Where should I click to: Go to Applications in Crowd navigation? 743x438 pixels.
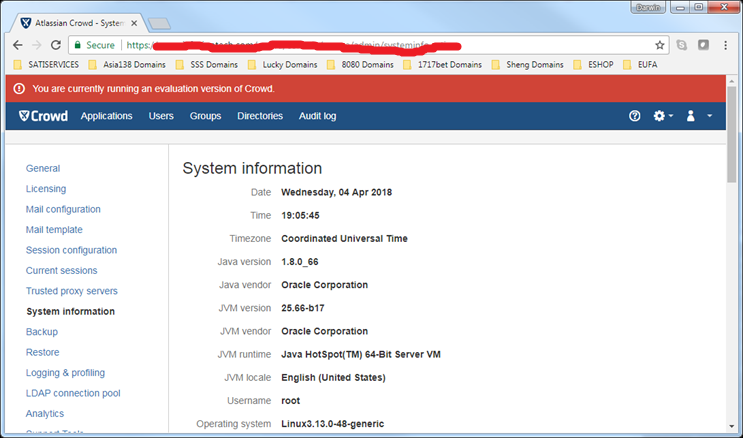[106, 116]
